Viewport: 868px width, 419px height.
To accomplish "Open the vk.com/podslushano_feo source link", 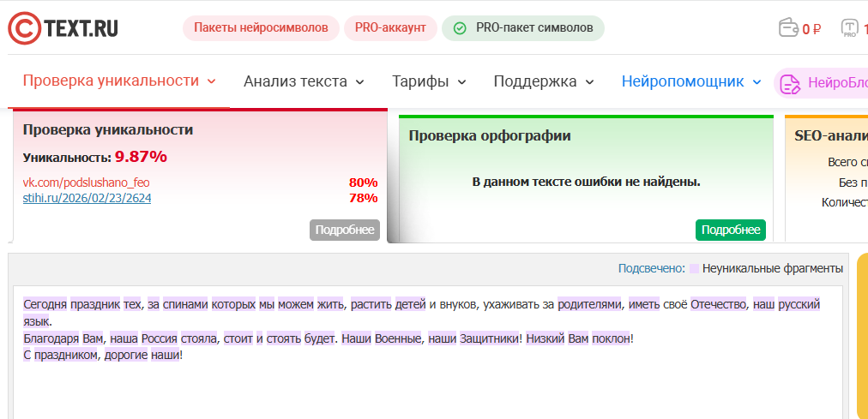I will pos(86,183).
